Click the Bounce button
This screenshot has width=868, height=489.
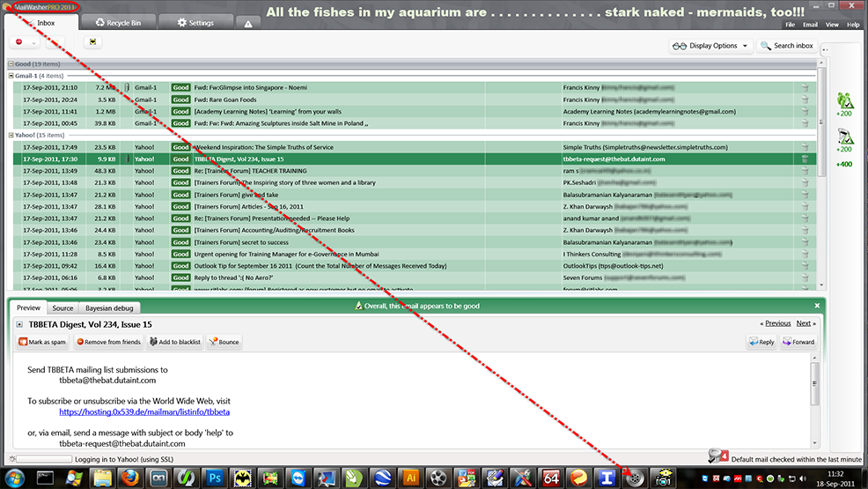(x=224, y=342)
